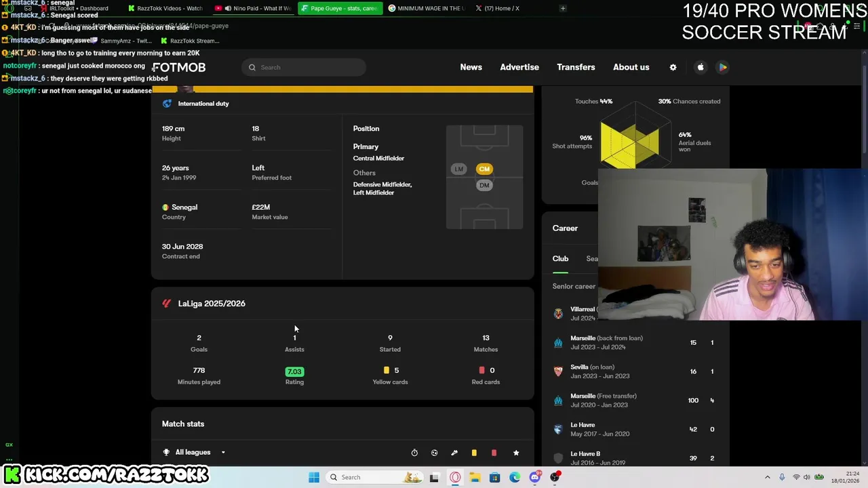The image size is (868, 488).
Task: Switch to RazzTokk Videos browser tab
Action: 167,8
